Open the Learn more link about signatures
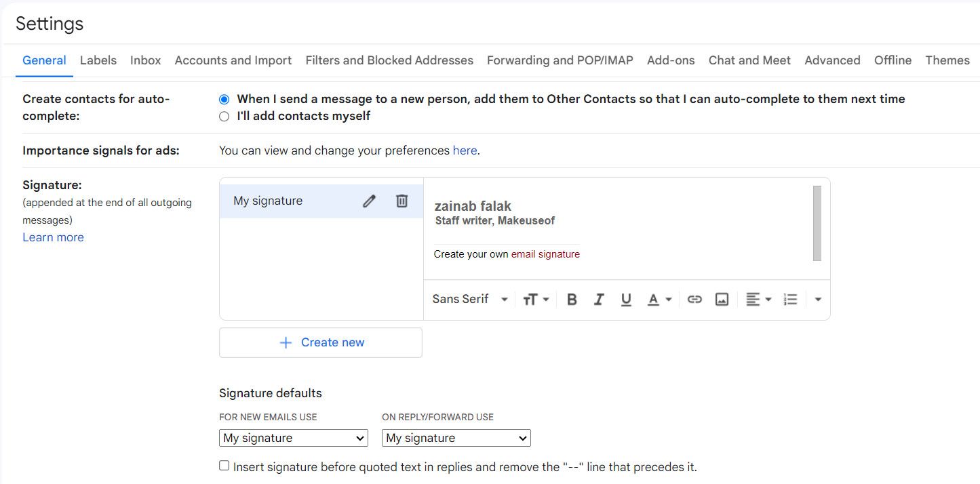Image resolution: width=980 pixels, height=484 pixels. tap(53, 237)
